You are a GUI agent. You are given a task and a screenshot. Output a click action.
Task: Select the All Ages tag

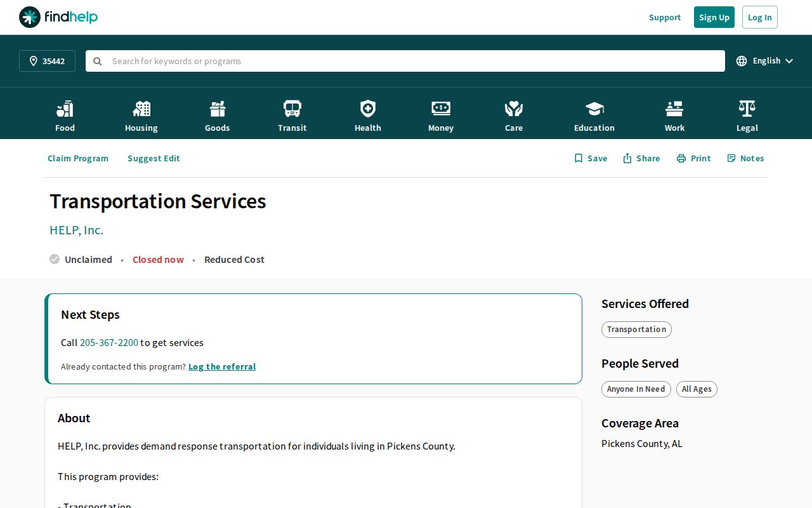point(697,389)
